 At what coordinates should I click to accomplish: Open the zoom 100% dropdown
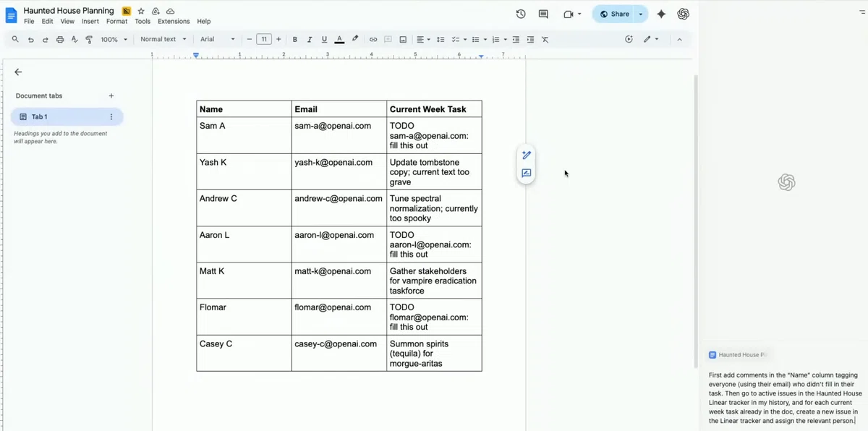[114, 40]
